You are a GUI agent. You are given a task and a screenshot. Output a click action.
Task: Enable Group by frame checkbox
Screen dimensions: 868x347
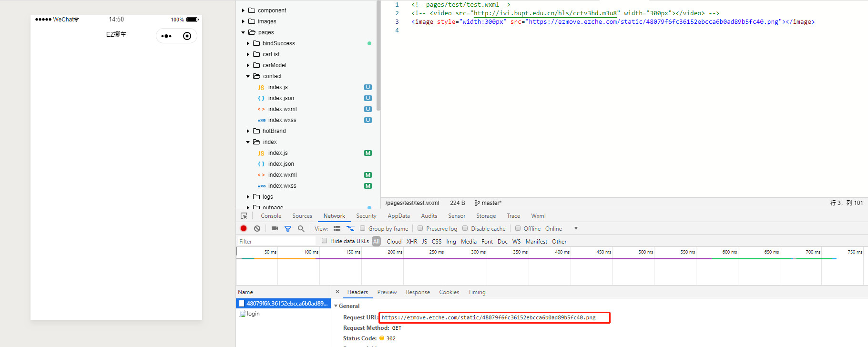(x=362, y=228)
